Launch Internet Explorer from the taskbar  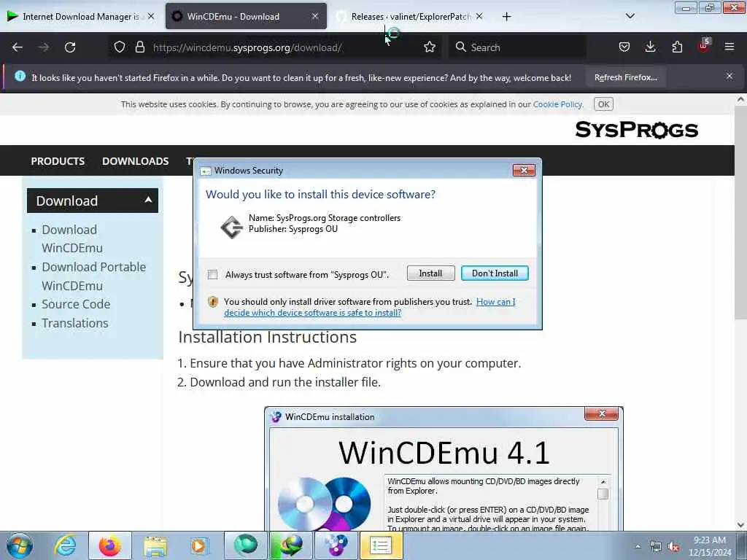(x=65, y=545)
